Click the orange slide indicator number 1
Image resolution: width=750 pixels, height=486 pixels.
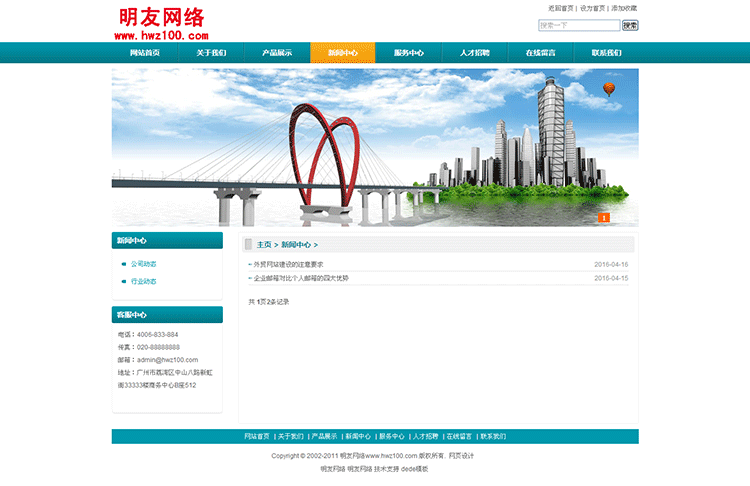[x=603, y=217]
